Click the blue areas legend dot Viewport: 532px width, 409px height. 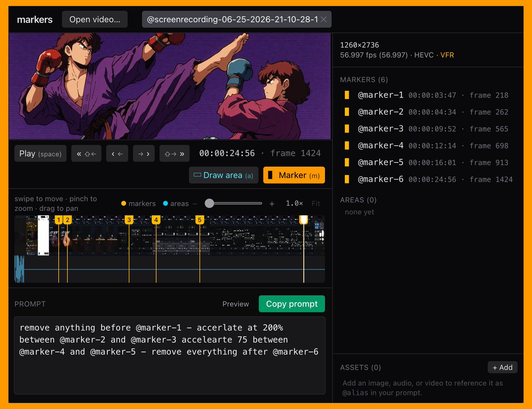165,203
